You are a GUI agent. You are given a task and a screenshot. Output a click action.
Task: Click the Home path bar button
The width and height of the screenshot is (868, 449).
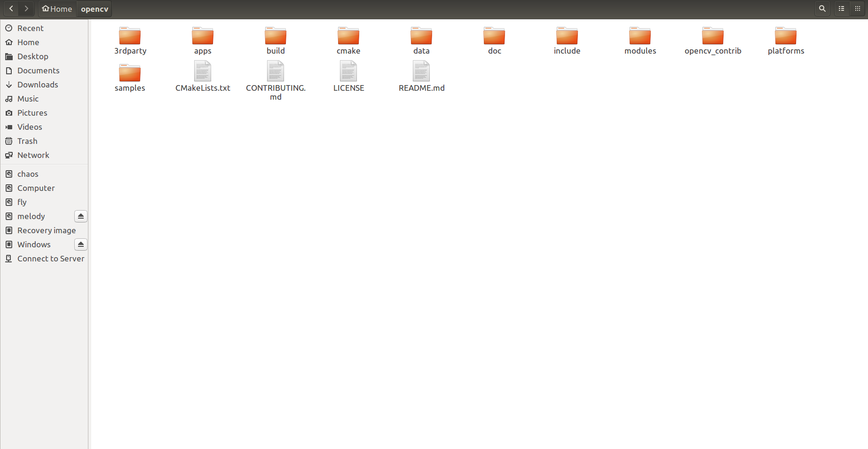57,9
